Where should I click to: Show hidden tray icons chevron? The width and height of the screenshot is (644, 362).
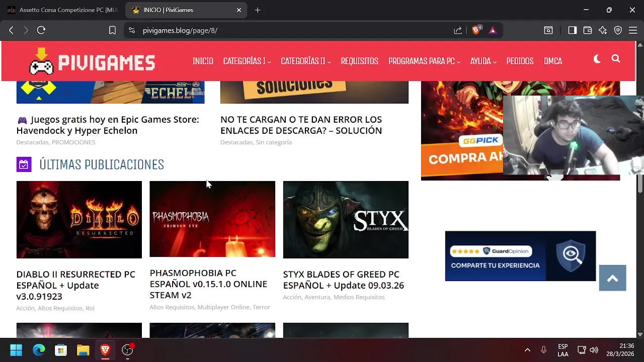[x=527, y=350]
